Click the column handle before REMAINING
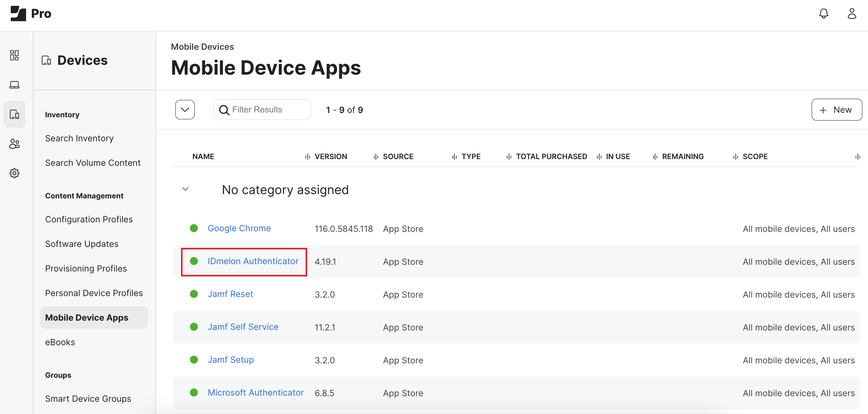This screenshot has height=414, width=868. 655,157
